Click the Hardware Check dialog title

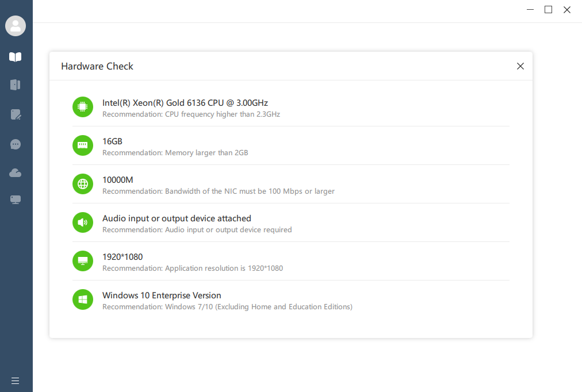click(x=97, y=66)
